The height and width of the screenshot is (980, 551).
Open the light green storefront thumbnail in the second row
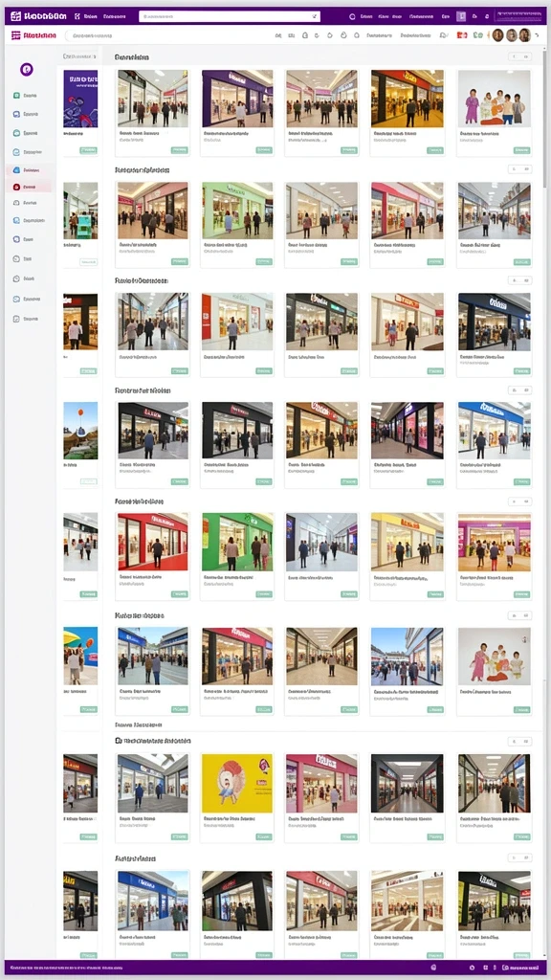coord(237,211)
